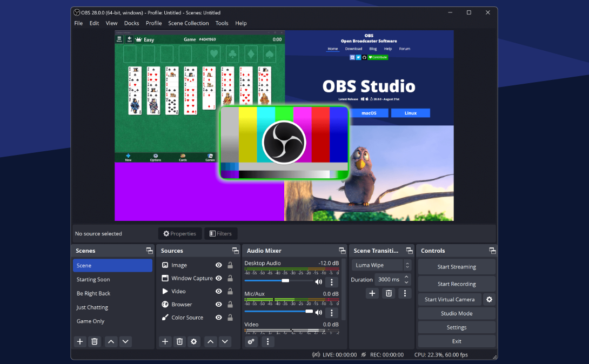Move source up in Sources list
Viewport: 589px width, 364px height.
pyautogui.click(x=210, y=341)
